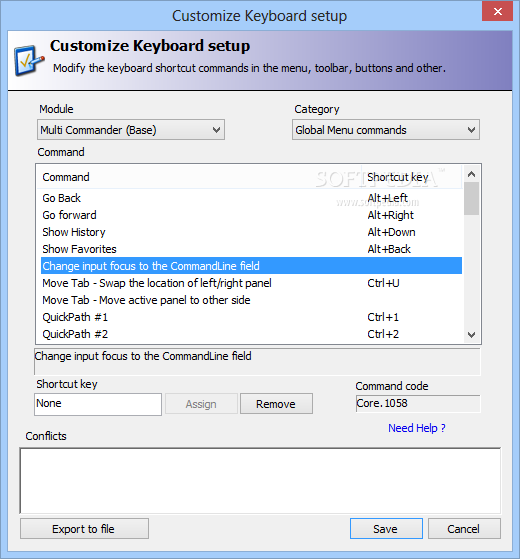Select the QuickPath #1 command
This screenshot has width=520, height=559.
(x=251, y=317)
